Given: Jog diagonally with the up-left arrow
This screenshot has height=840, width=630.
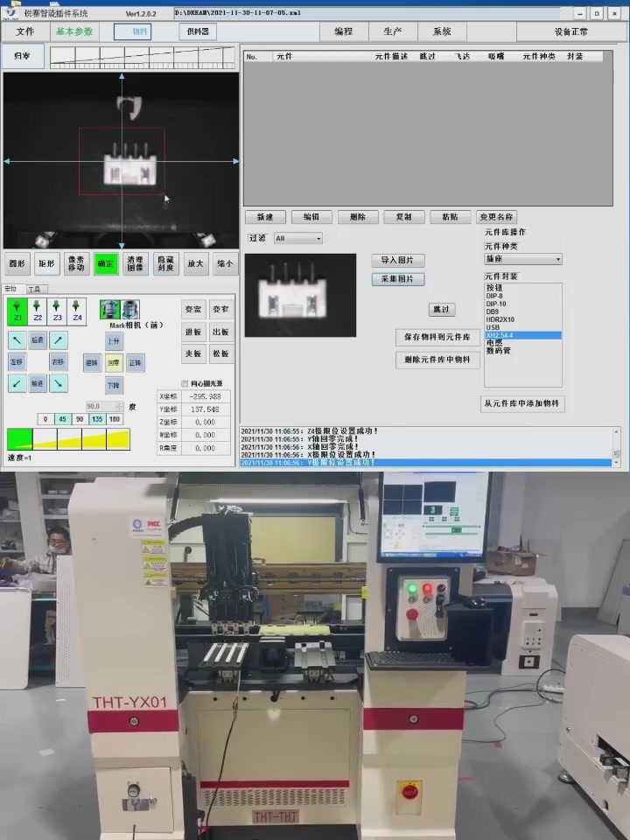Looking at the screenshot, I should (17, 339).
